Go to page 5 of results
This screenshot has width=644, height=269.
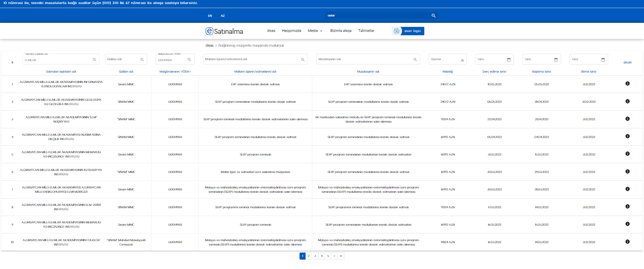(x=328, y=256)
